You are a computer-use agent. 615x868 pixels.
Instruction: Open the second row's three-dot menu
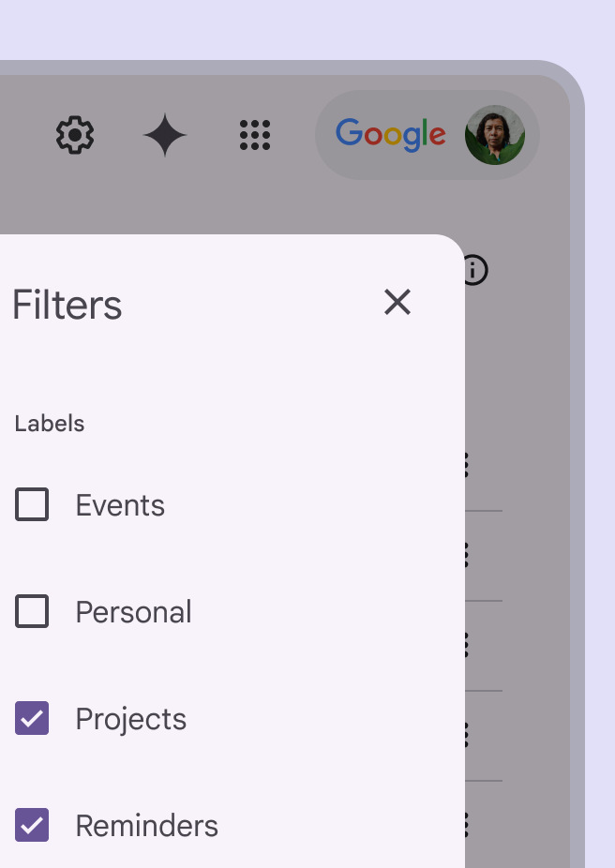[467, 555]
